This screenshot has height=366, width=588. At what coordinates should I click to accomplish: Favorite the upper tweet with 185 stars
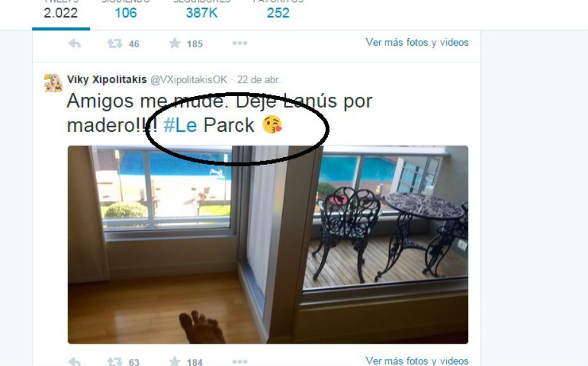coord(175,43)
